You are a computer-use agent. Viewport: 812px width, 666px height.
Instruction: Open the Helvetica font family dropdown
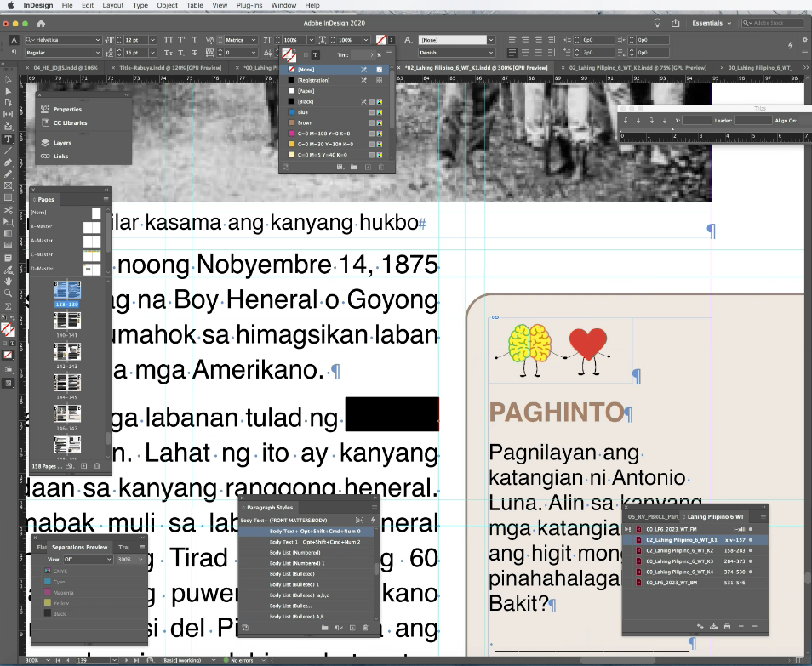[97, 40]
